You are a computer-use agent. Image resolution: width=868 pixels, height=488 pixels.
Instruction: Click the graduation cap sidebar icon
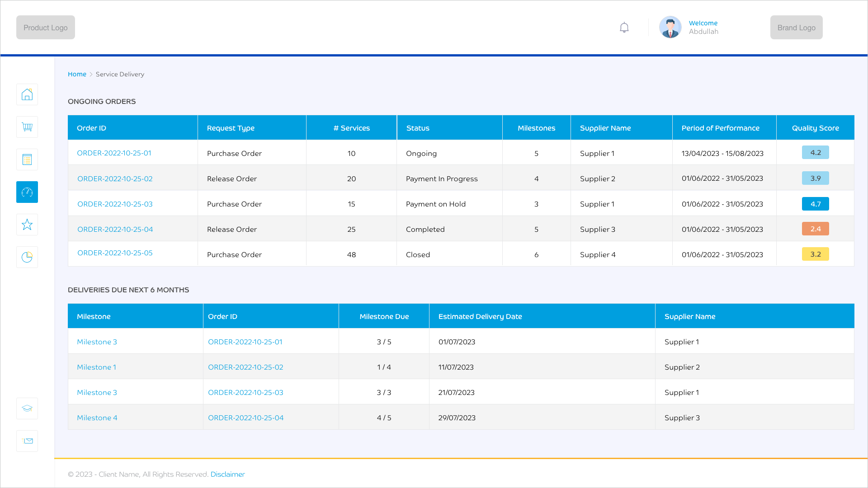click(27, 408)
